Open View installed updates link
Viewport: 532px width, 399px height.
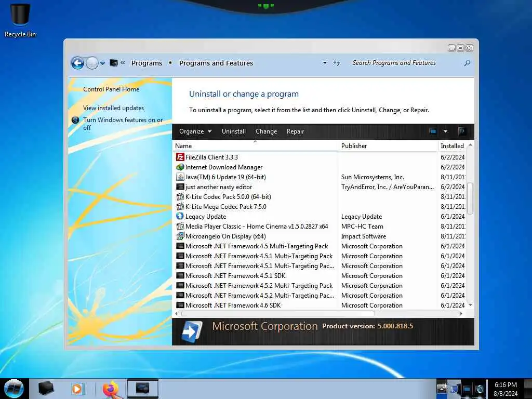113,108
